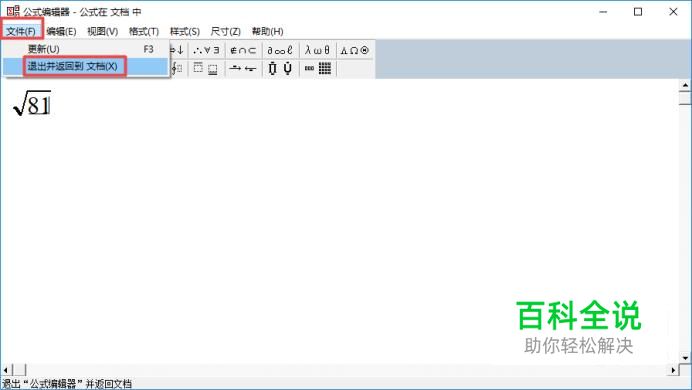This screenshot has width=692, height=390.
Task: Open the lowercase Greek letters palette (λωθ)
Action: coord(318,50)
